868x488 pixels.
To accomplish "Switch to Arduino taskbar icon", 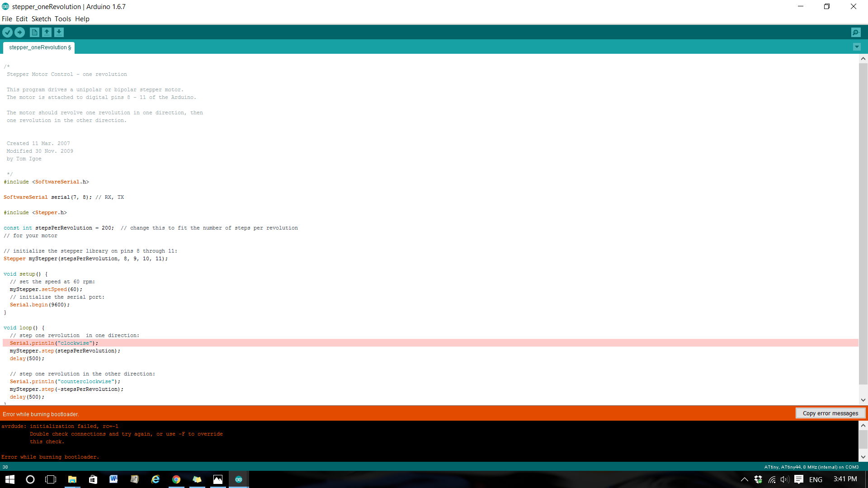I will point(239,479).
